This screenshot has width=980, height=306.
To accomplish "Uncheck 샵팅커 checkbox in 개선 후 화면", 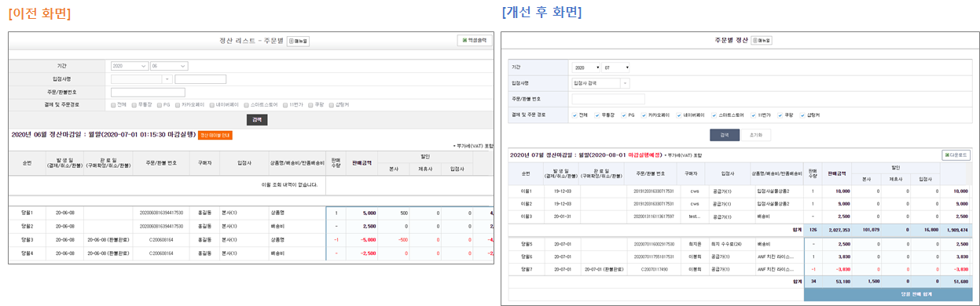I will tap(802, 115).
